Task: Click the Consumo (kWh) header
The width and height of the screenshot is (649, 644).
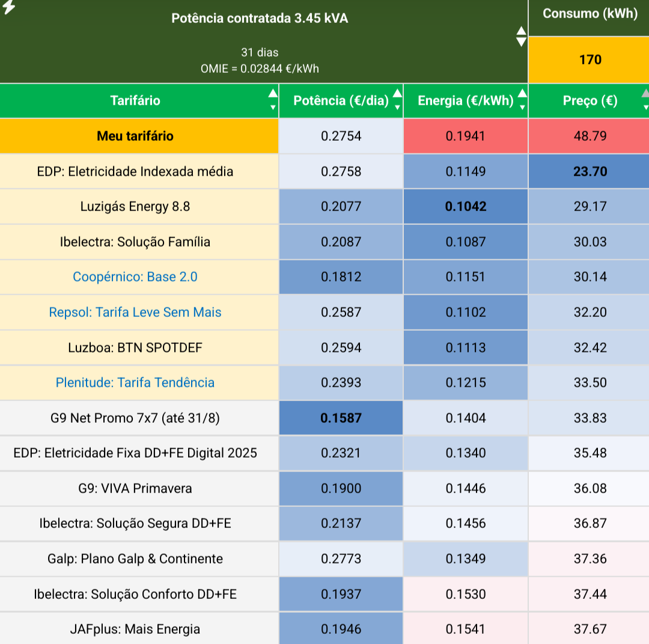Action: 590,14
